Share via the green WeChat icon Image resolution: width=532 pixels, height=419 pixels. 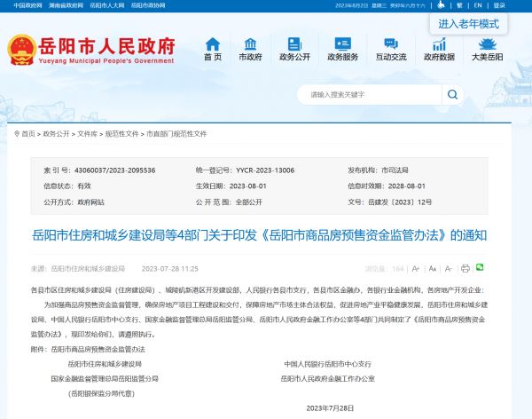pos(480,267)
